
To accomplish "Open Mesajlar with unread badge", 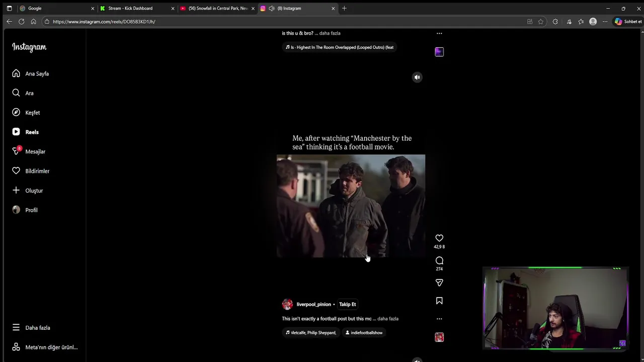I will coord(29,151).
